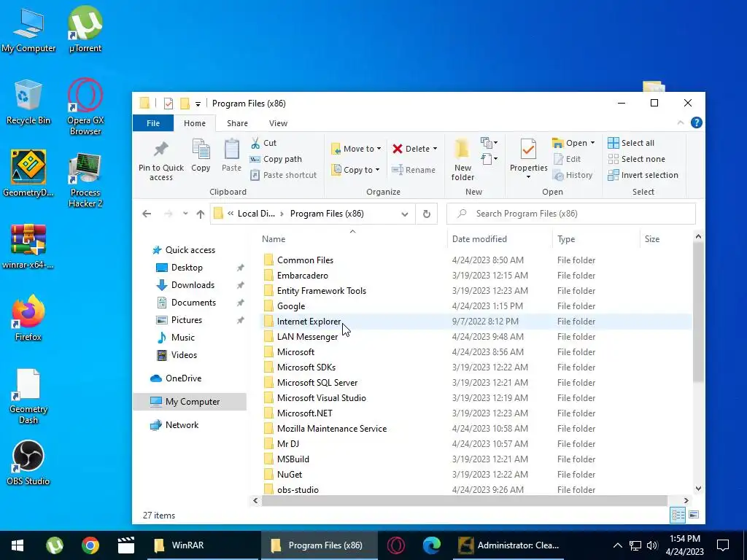
Task: Click the Search Program Files (x86) box
Action: click(570, 214)
